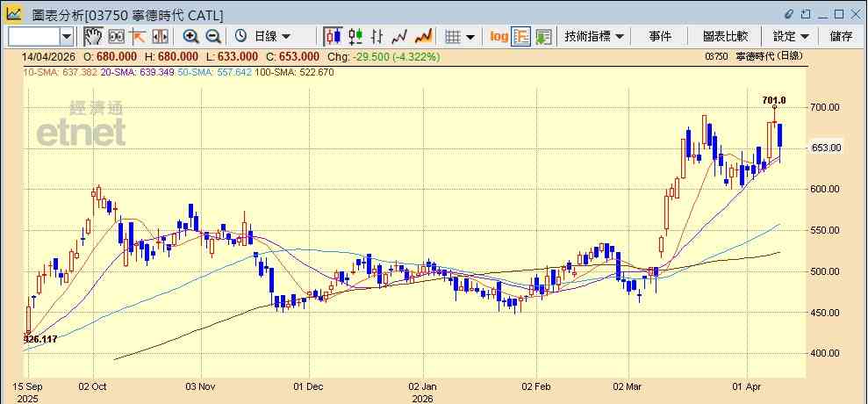Toggle log scale
This screenshot has height=404, width=868.
click(x=499, y=37)
